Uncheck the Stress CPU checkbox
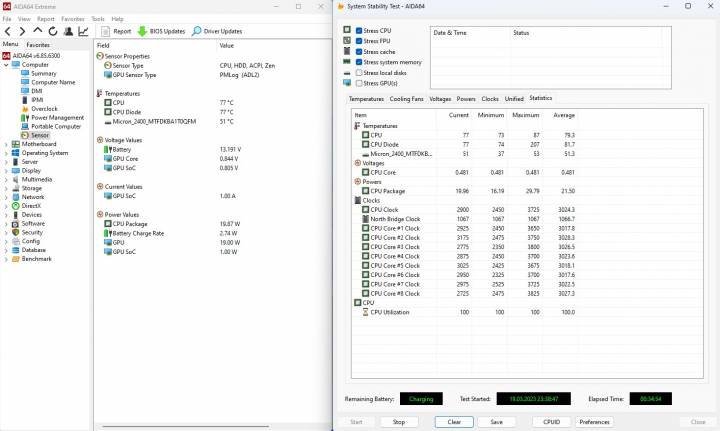The width and height of the screenshot is (720, 431). [x=359, y=31]
